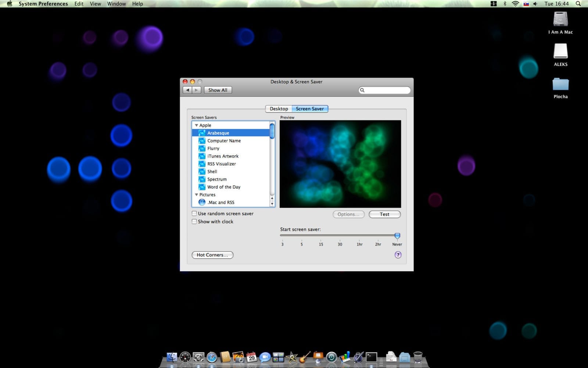This screenshot has height=368, width=588.
Task: Click the Spotlight magnifying glass icon
Action: point(578,4)
